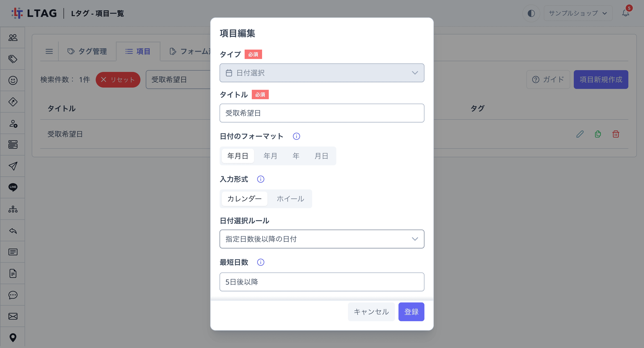The image size is (644, 348).
Task: Open the add-user sidebar icon
Action: [x=13, y=123]
